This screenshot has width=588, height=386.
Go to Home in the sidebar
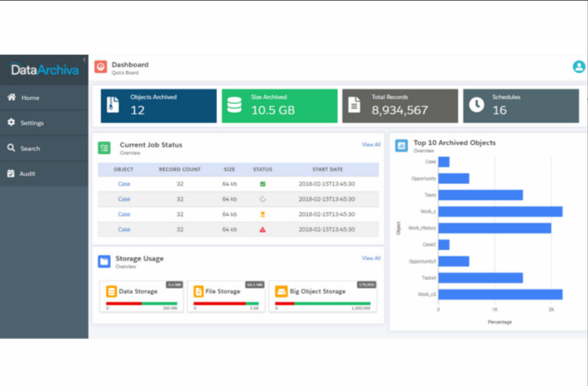coord(44,97)
